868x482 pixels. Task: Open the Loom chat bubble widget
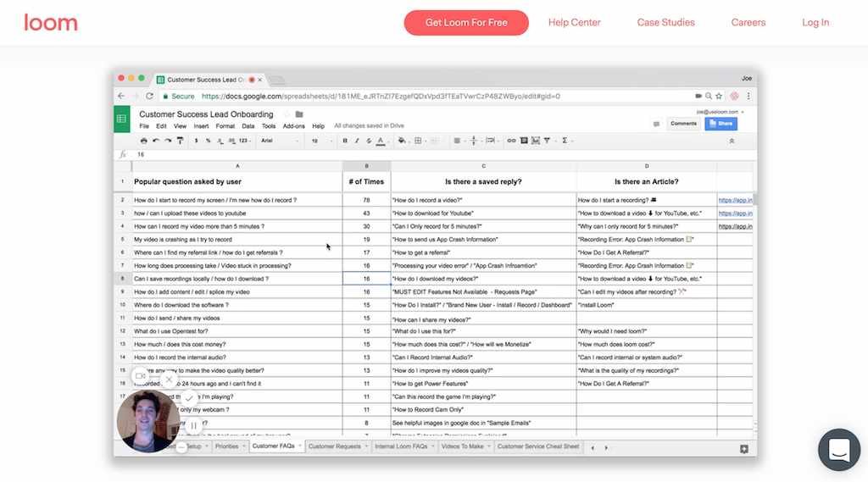coord(839,449)
